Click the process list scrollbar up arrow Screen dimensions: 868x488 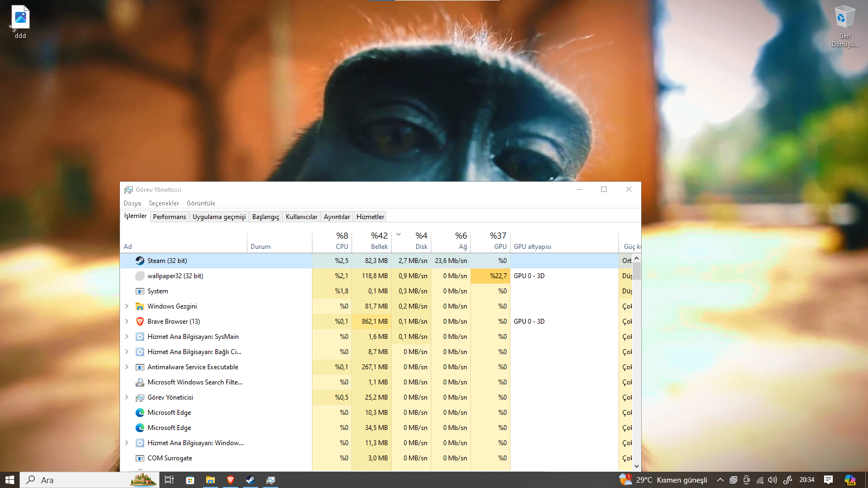[636, 258]
